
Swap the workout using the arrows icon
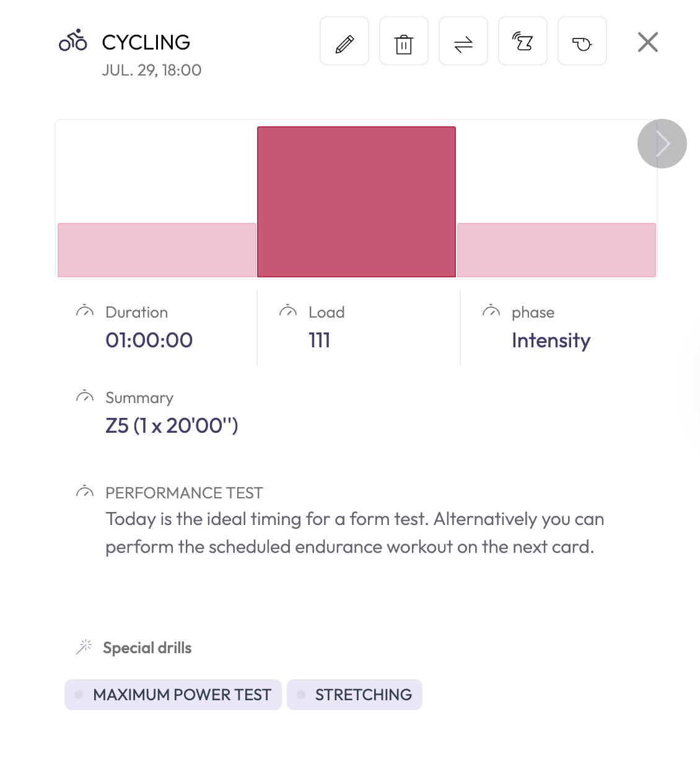pos(463,41)
